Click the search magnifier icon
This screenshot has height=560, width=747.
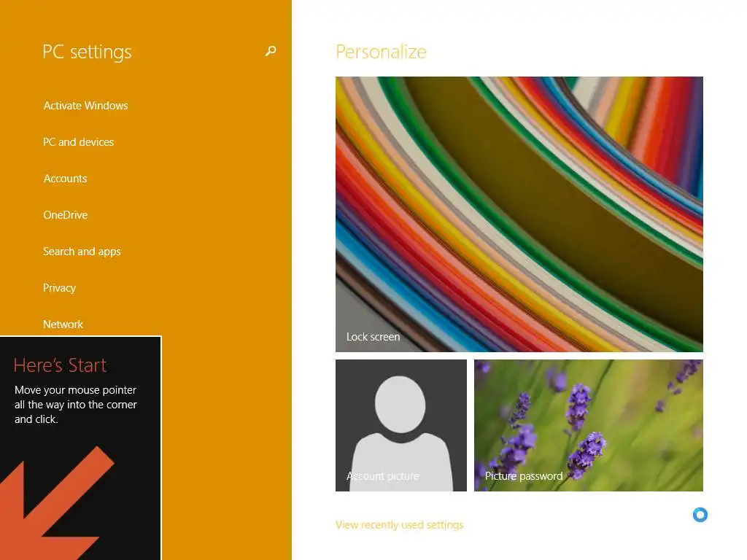click(271, 51)
